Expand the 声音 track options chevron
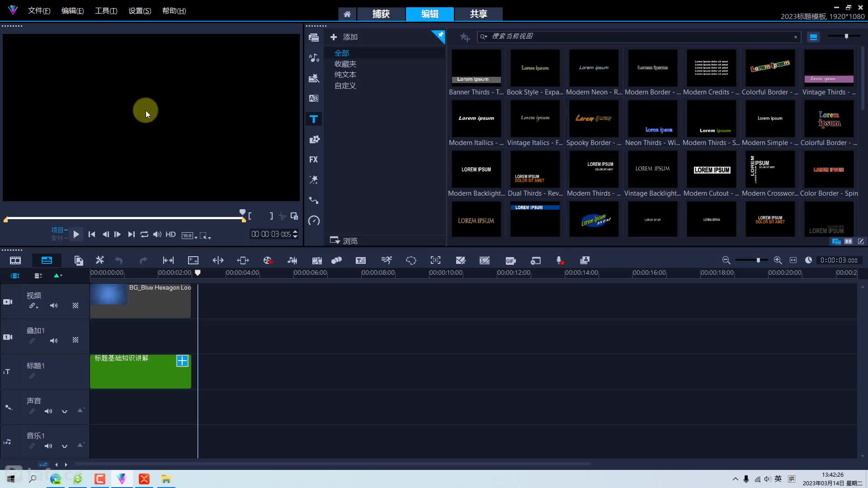 click(65, 412)
